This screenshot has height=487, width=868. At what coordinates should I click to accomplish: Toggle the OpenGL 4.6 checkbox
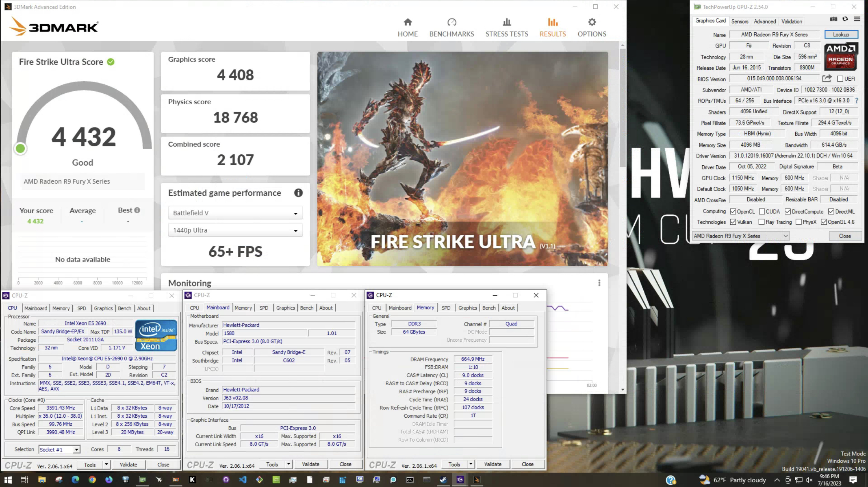click(824, 222)
